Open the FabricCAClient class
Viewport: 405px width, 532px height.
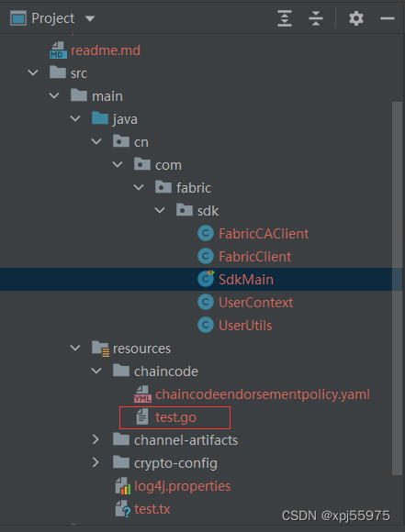coord(264,234)
